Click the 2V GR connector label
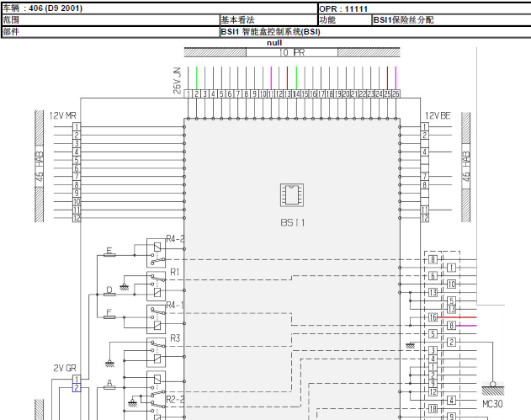 click(x=65, y=368)
